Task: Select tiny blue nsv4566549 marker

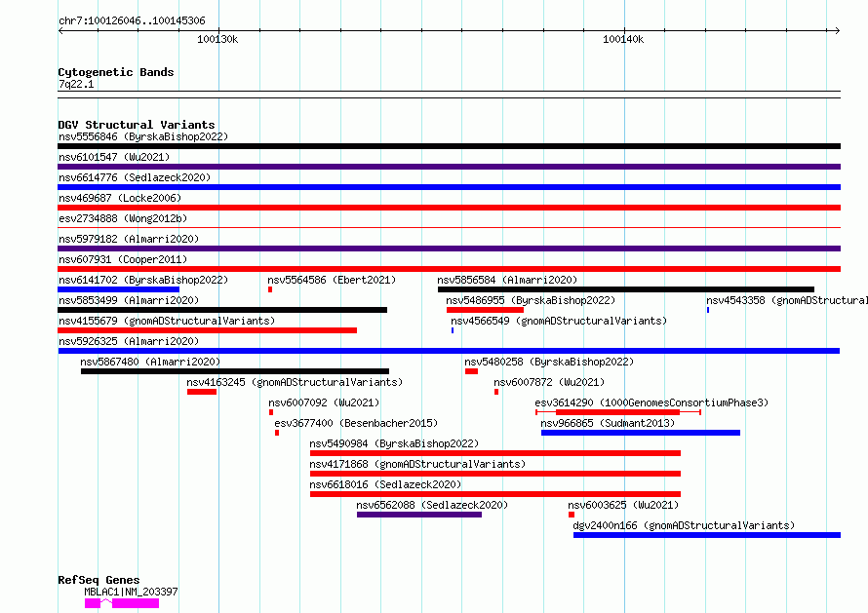Action: [x=453, y=330]
